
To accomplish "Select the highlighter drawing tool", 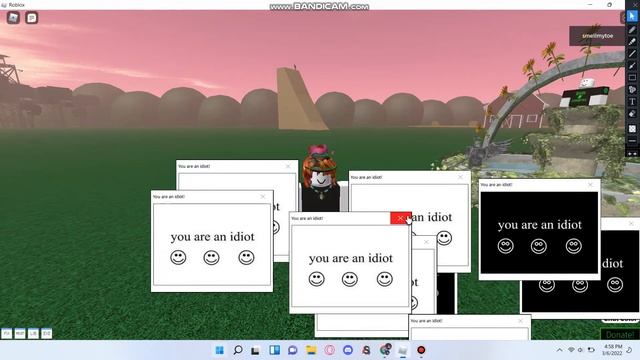I will (x=632, y=42).
